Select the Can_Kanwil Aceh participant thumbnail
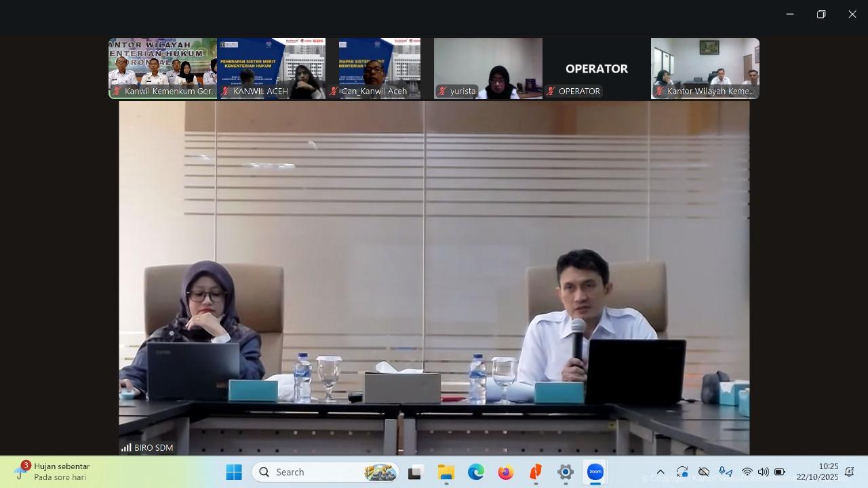 pos(380,68)
